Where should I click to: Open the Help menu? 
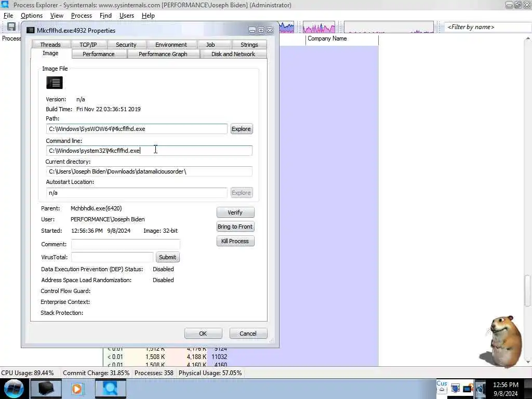tap(148, 16)
